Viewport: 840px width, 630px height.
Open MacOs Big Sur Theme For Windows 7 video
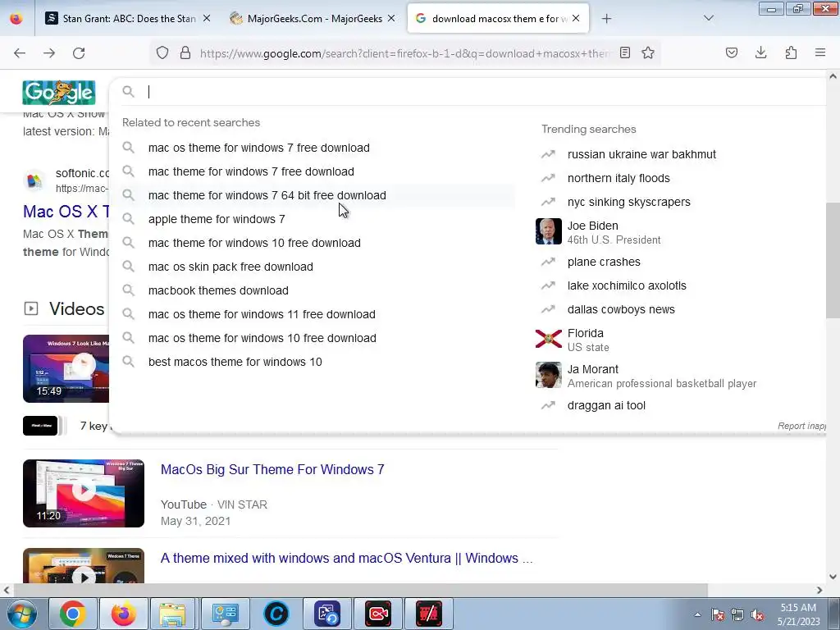click(272, 470)
